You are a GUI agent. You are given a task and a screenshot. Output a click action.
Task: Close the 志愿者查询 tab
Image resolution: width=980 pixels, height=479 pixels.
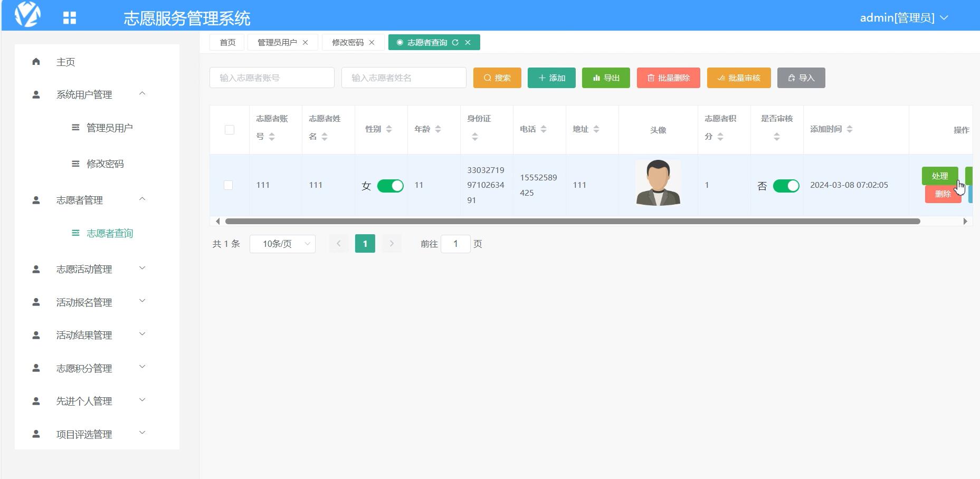[x=468, y=42]
